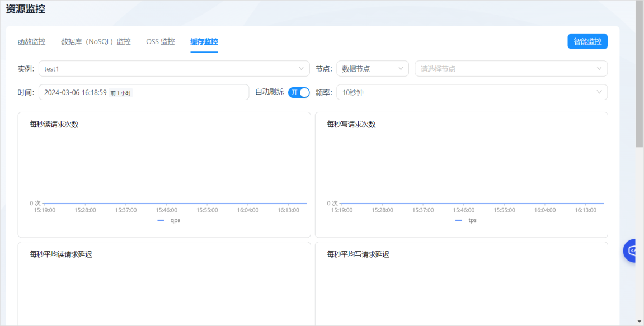Click the 智能监控 button
This screenshot has height=326, width=644.
click(587, 41)
